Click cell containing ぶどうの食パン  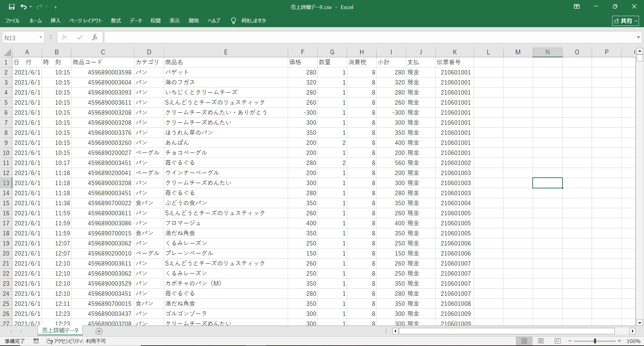226,203
